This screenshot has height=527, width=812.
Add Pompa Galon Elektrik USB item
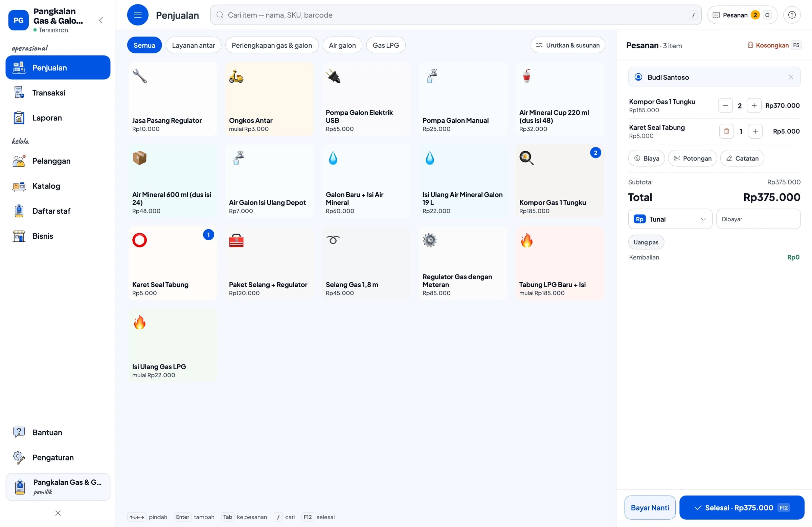(x=366, y=99)
